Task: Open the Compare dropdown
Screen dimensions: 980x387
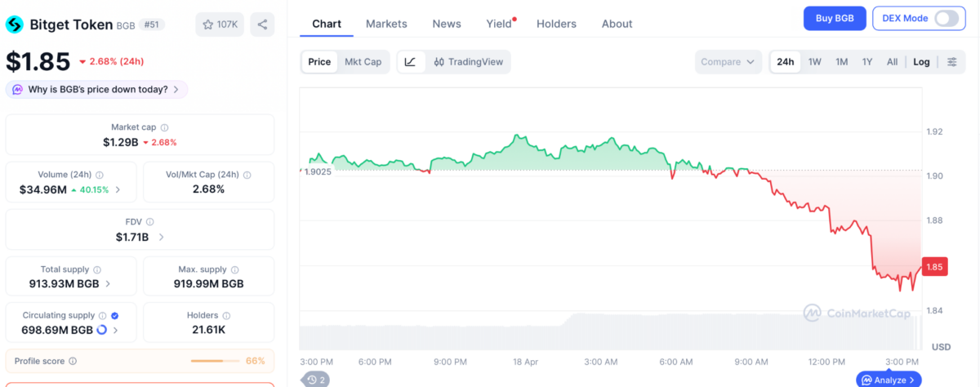Action: click(728, 62)
